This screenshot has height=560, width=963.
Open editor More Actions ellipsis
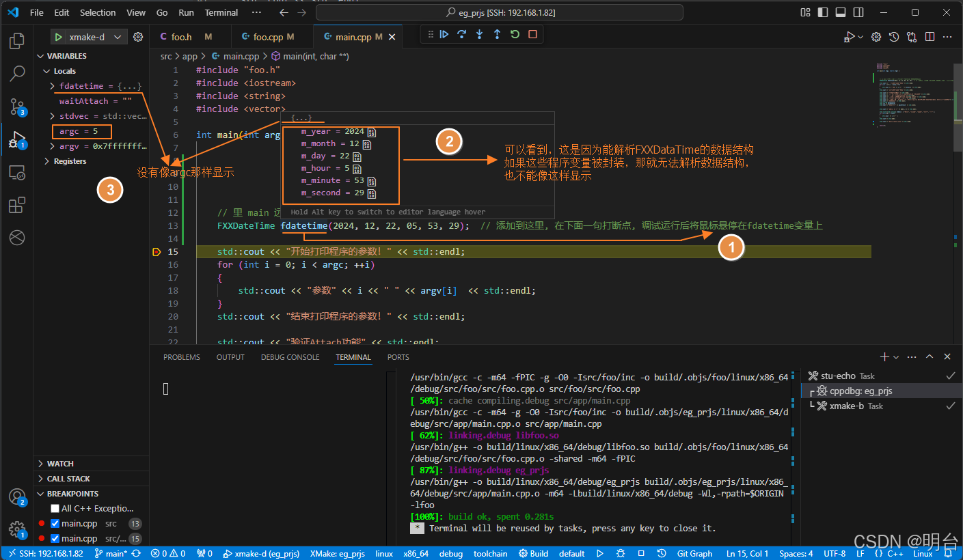[x=947, y=37]
